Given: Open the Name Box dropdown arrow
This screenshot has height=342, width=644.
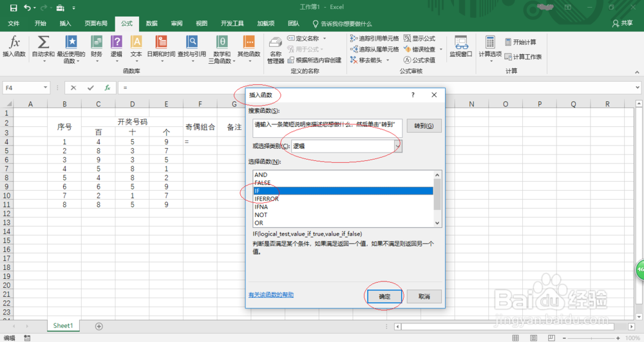Looking at the screenshot, I should (x=45, y=88).
